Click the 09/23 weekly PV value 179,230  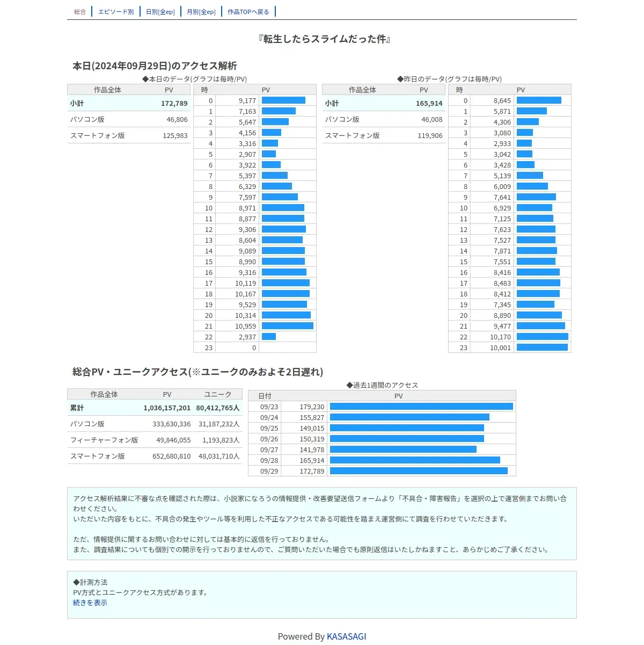pyautogui.click(x=312, y=407)
